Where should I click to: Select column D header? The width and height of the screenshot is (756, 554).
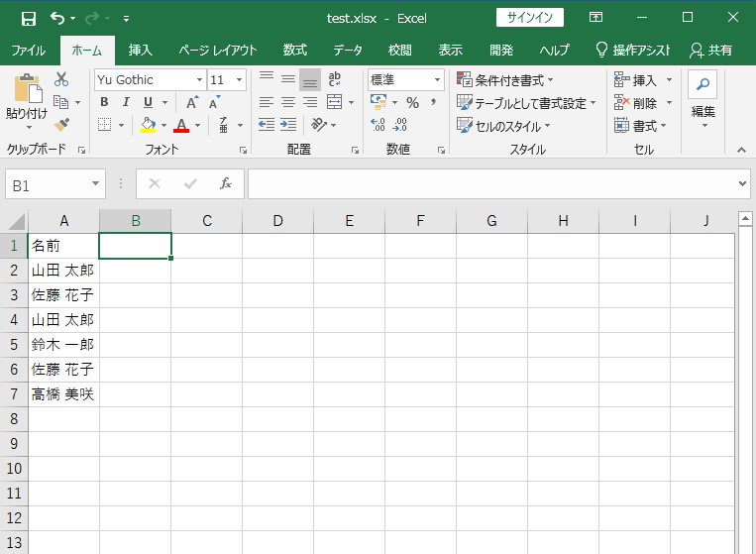[x=277, y=221]
